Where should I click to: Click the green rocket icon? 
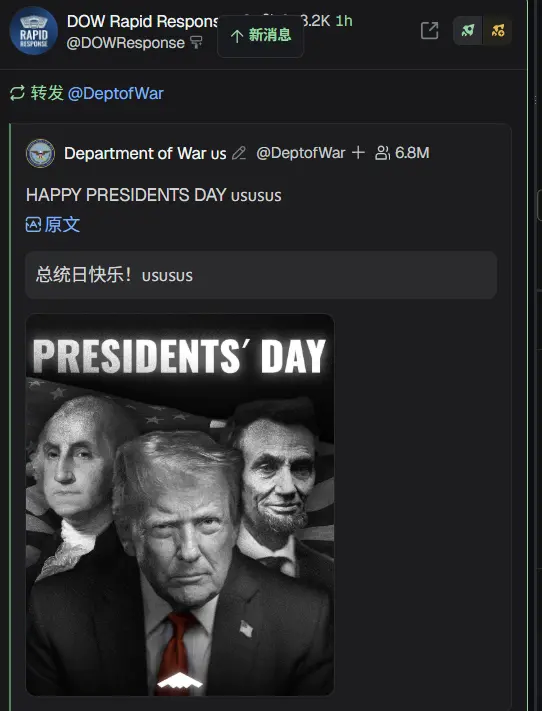click(x=468, y=31)
